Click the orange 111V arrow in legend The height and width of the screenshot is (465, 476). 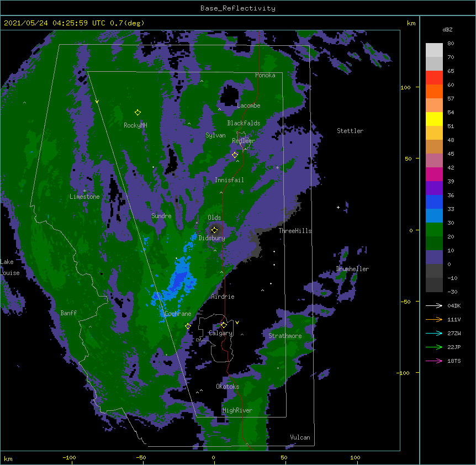434,319
